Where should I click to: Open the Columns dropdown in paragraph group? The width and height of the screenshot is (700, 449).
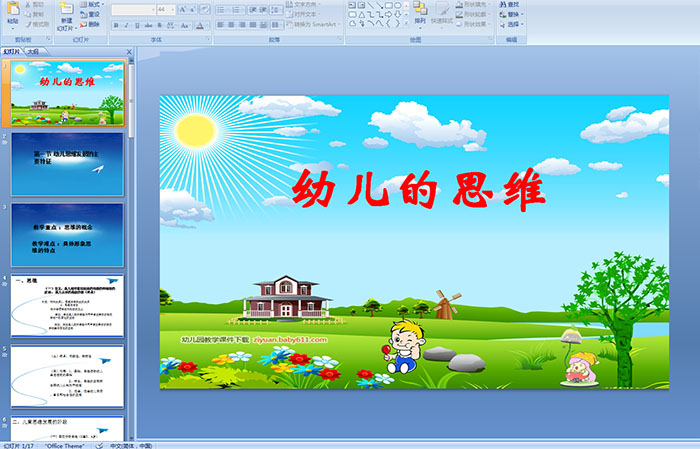[x=276, y=25]
